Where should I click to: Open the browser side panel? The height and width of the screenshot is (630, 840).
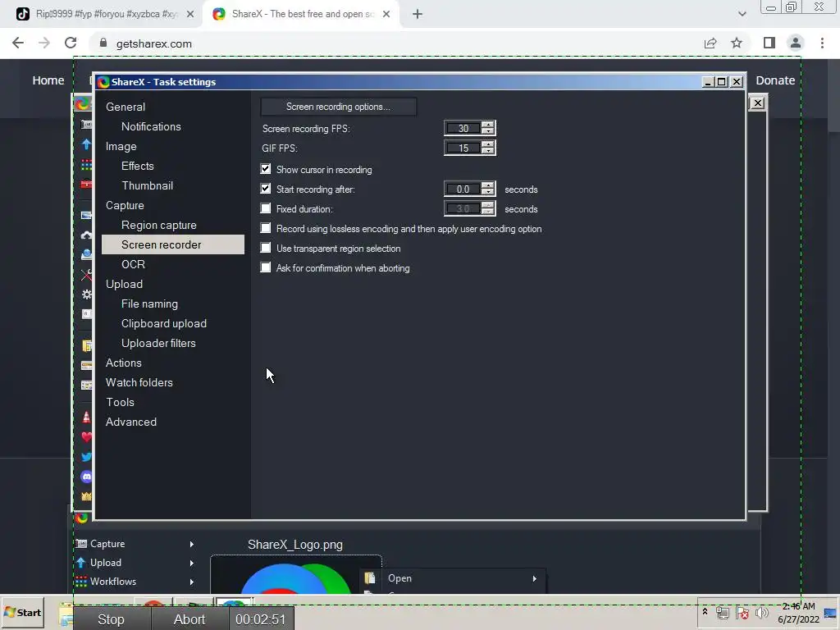point(769,43)
